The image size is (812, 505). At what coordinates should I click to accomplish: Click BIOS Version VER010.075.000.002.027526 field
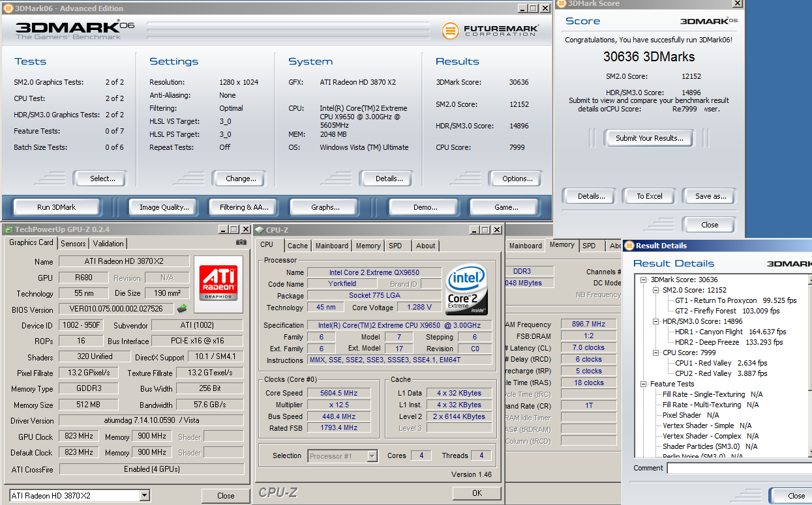116,309
